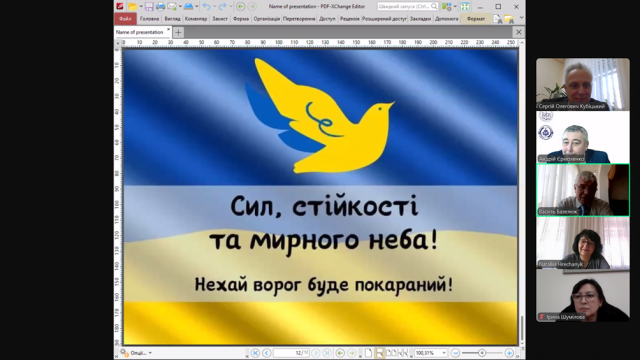Undo last action with the undo arrow

click(x=207, y=7)
